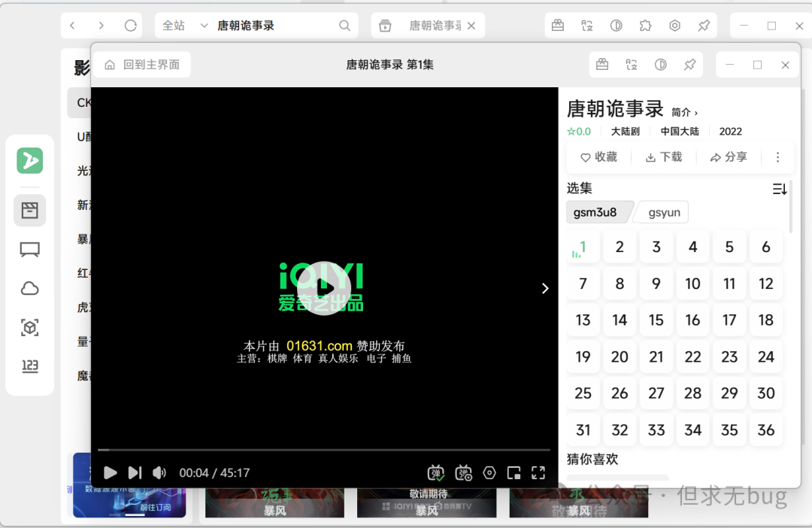
Task: Click the 下载 download button
Action: [664, 157]
